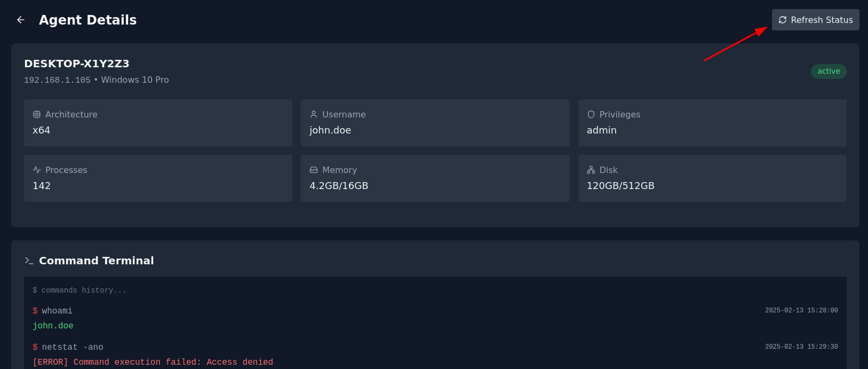Click the 15:28:00 timestamp
This screenshot has height=369, width=868.
pyautogui.click(x=801, y=310)
